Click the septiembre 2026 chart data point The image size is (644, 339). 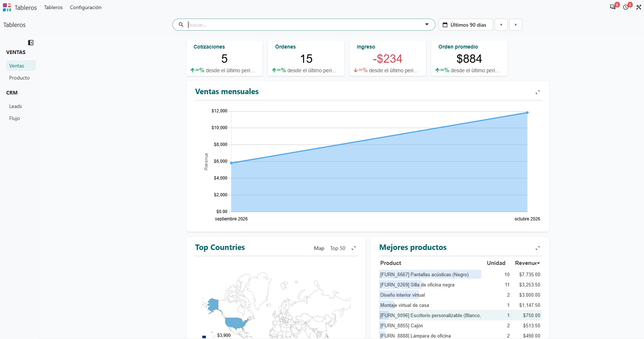[231, 163]
